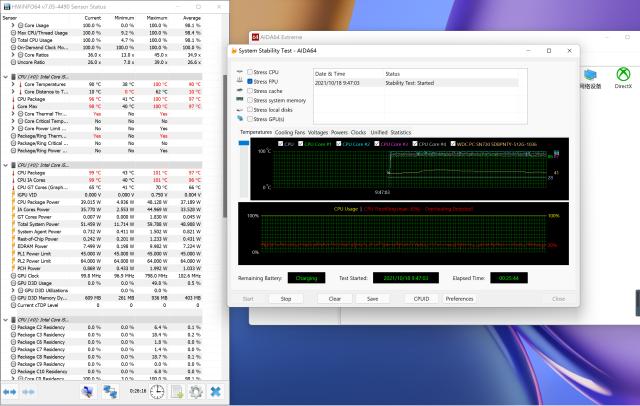Close HWiNFO sensors with blue X icon
Image resolution: width=640 pixels, height=406 pixels.
[216, 392]
